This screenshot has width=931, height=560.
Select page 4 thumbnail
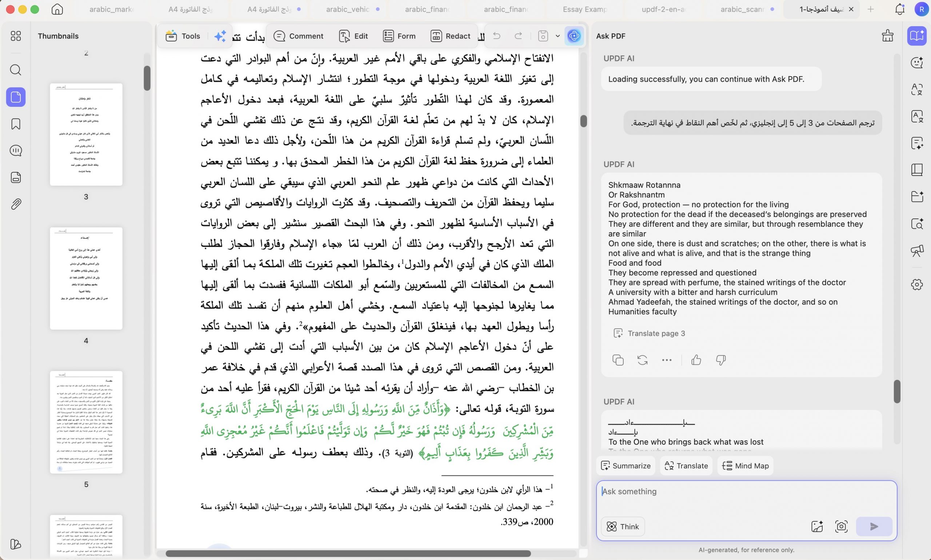pyautogui.click(x=86, y=278)
